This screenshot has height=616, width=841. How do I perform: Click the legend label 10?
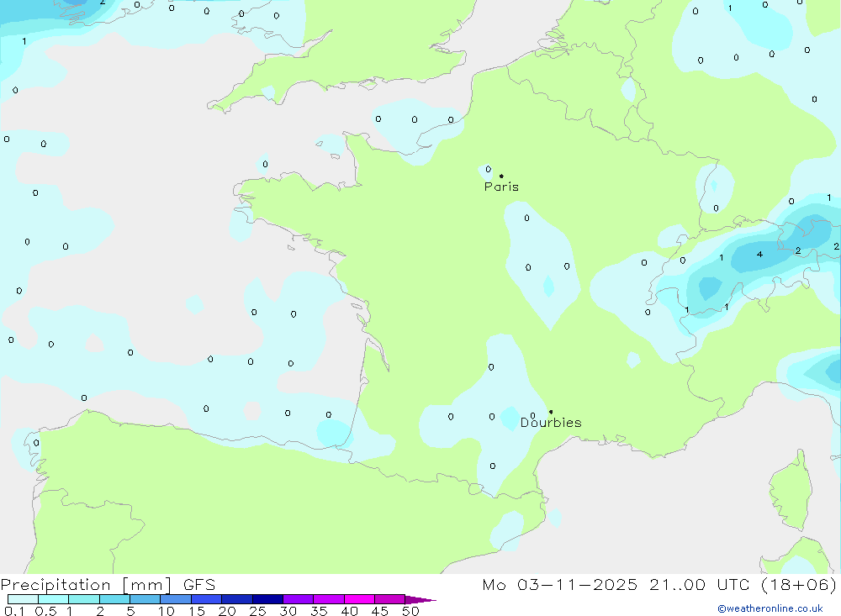pos(167,611)
